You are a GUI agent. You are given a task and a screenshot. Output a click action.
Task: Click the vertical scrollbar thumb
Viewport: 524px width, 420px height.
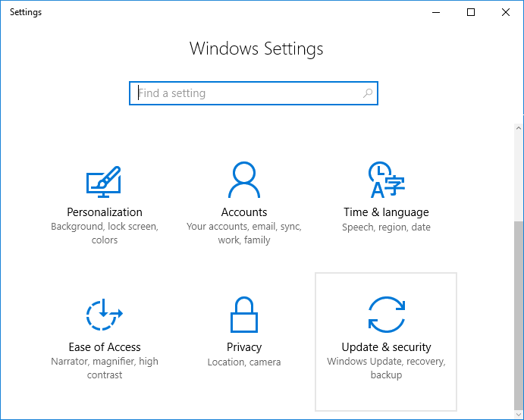click(x=519, y=315)
